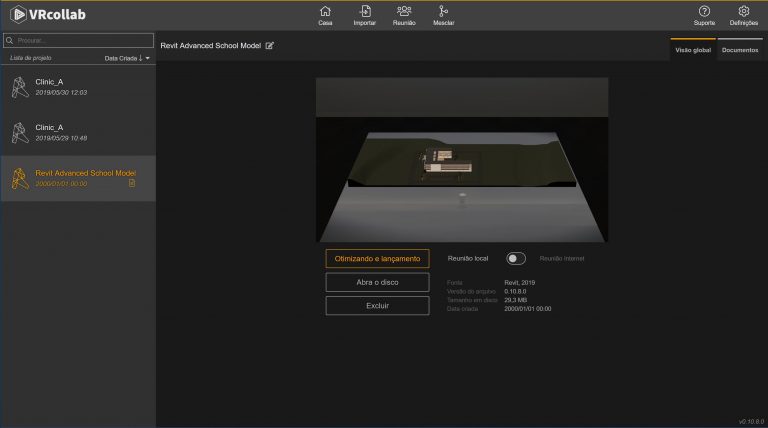Click the school model 3D preview thumbnail
This screenshot has width=768, height=428.
coord(462,160)
